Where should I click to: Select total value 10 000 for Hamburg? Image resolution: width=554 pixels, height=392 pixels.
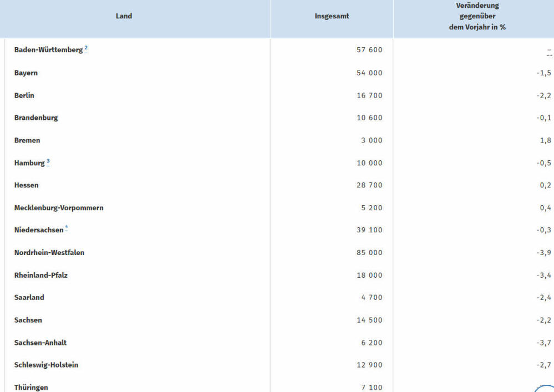(369, 163)
